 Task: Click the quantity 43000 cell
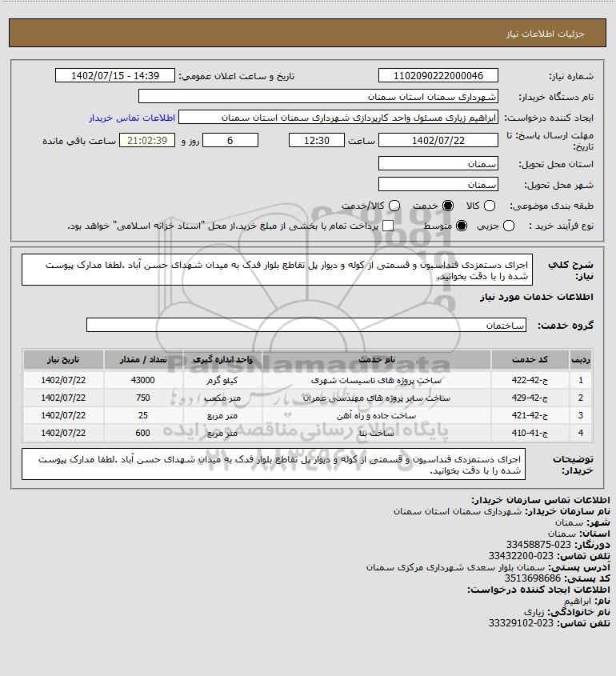(143, 380)
